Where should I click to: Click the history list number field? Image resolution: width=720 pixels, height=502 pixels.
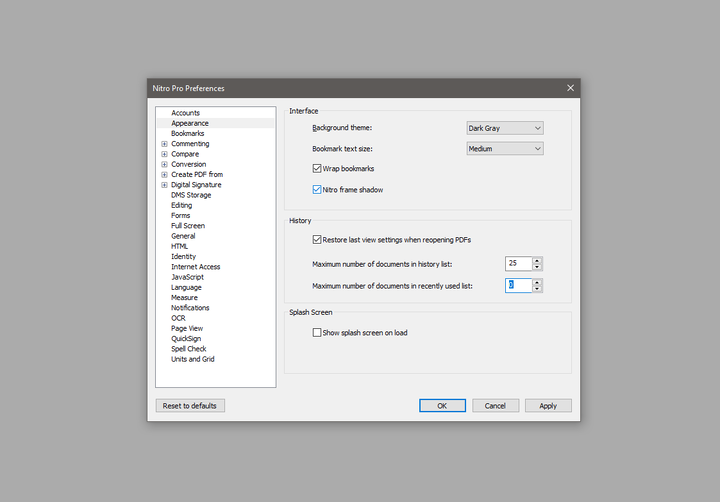point(518,264)
